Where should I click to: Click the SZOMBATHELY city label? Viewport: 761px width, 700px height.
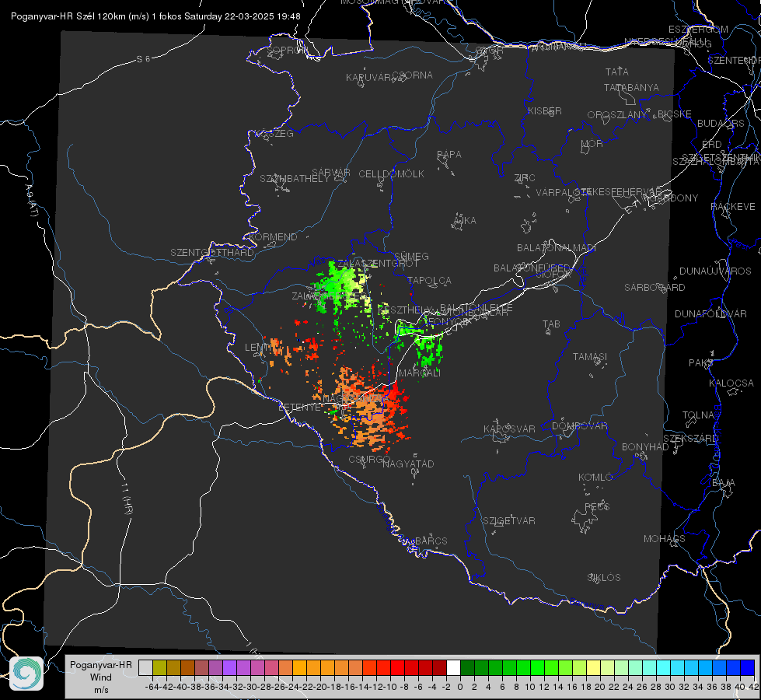(295, 179)
